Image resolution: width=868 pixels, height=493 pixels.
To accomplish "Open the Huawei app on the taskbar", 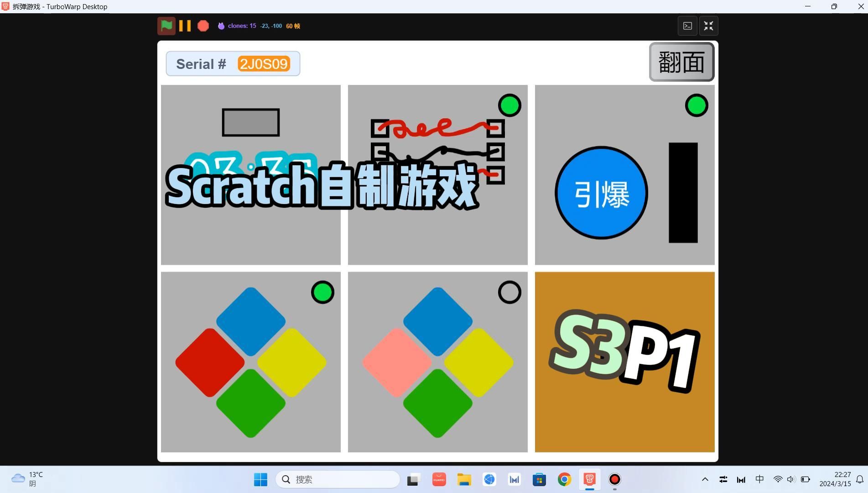I will click(x=439, y=479).
